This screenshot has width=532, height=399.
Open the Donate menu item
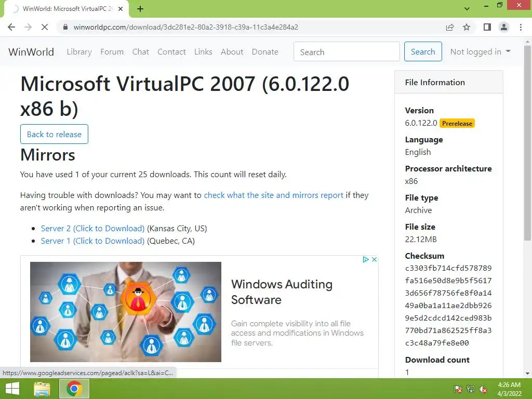point(265,51)
